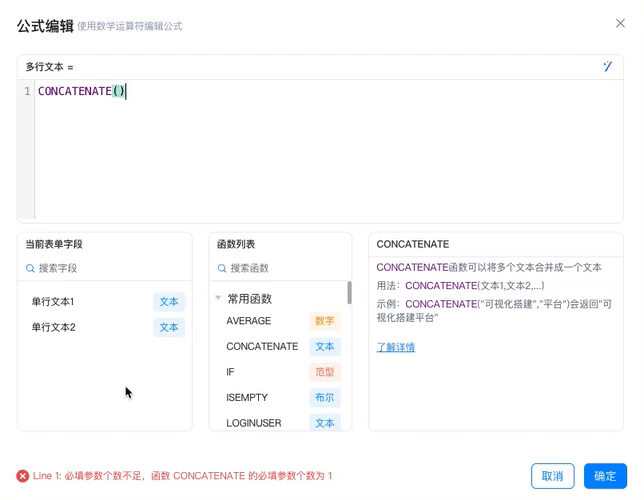Open the 了解详情 link

(x=396, y=348)
